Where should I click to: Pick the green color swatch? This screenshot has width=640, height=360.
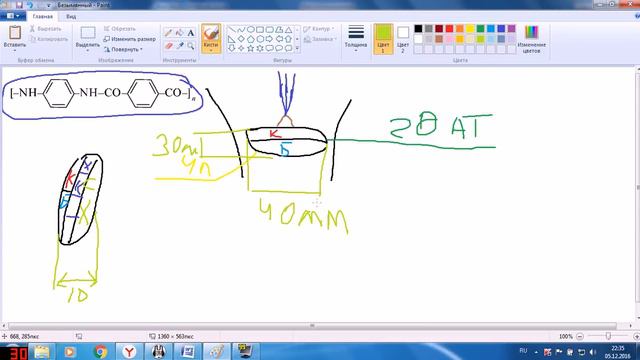pos(480,28)
